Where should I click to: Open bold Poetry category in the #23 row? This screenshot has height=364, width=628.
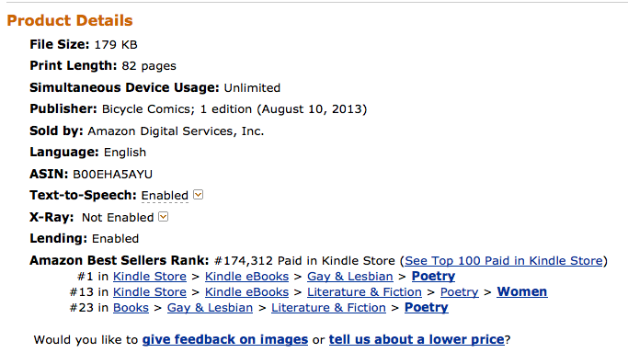point(426,308)
